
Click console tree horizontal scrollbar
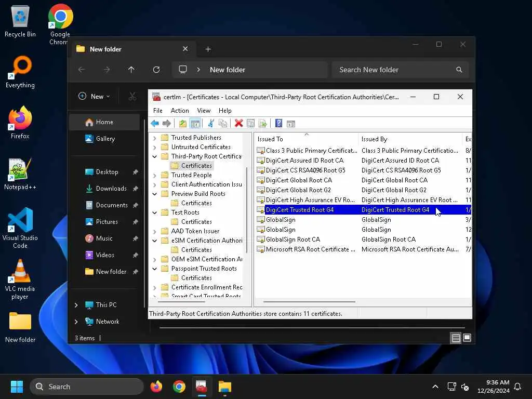pyautogui.click(x=181, y=302)
